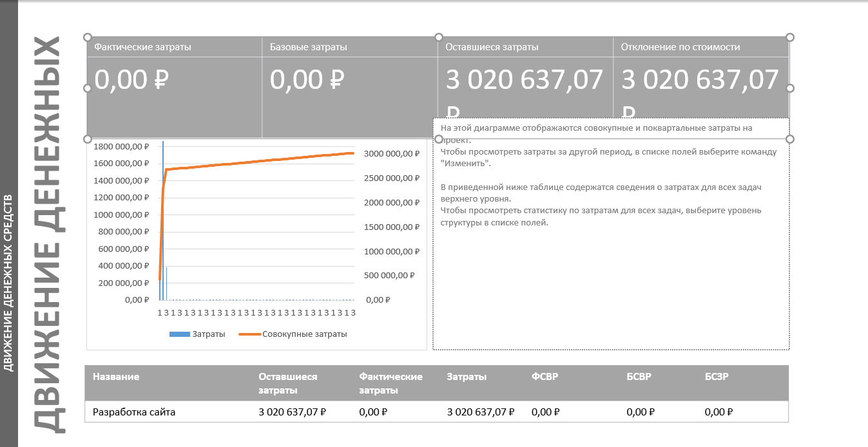868x447 pixels.
Task: Select the 0,00 ₽ value under Базовые затраты
Action: [x=307, y=80]
